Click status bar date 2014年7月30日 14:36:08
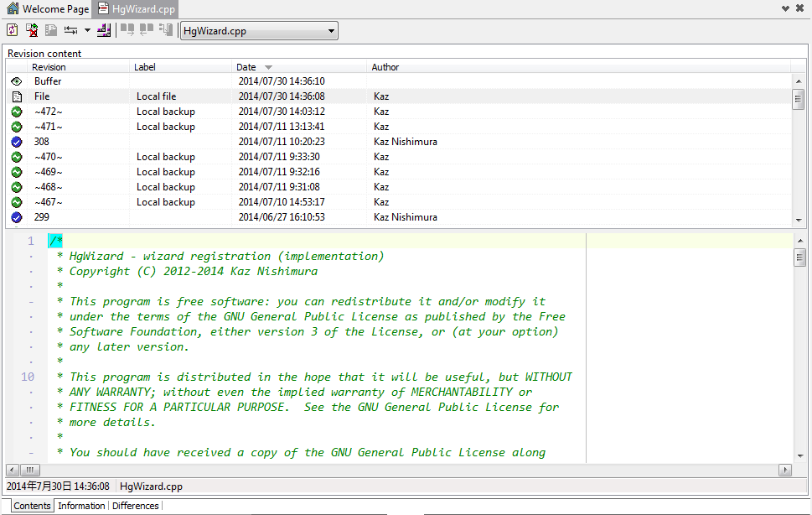The image size is (812, 515). tap(58, 486)
